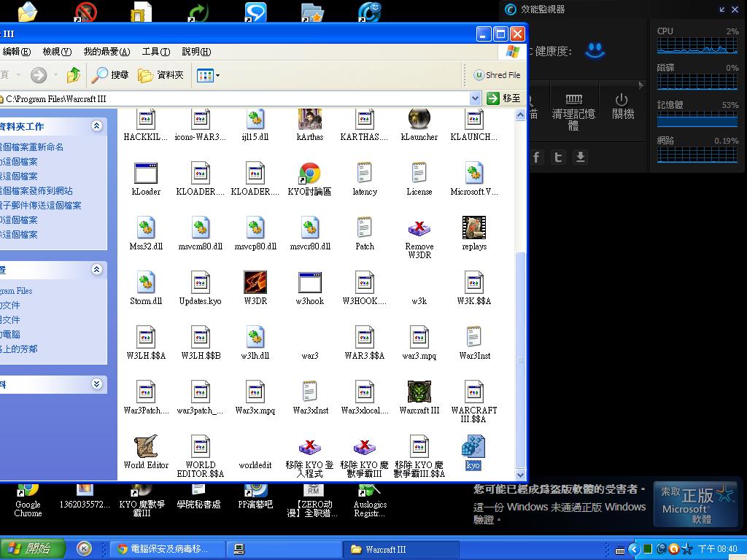
Task: Open Auslogics Registry desktop shortcut
Action: pyautogui.click(x=370, y=500)
